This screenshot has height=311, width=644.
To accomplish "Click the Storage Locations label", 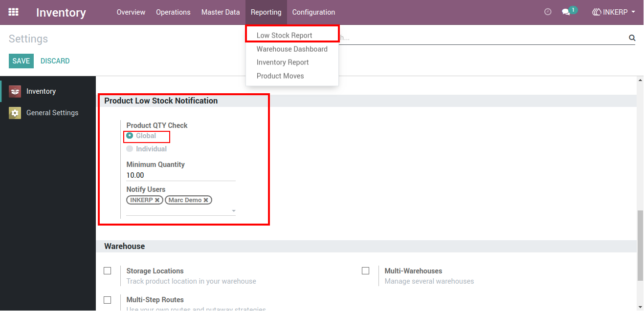I will click(155, 271).
